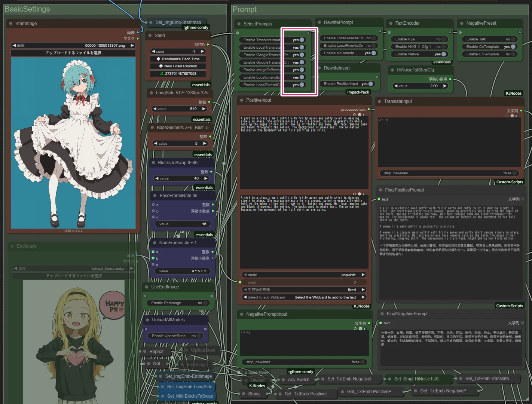Increase BlocksToSwap value with right arrow
Image resolution: width=532 pixels, height=404 pixels.
206,178
